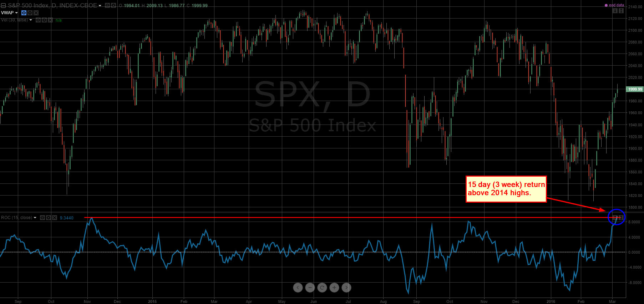Select the S&P 500 Index, D, INDEX-CBOE title

52,6
